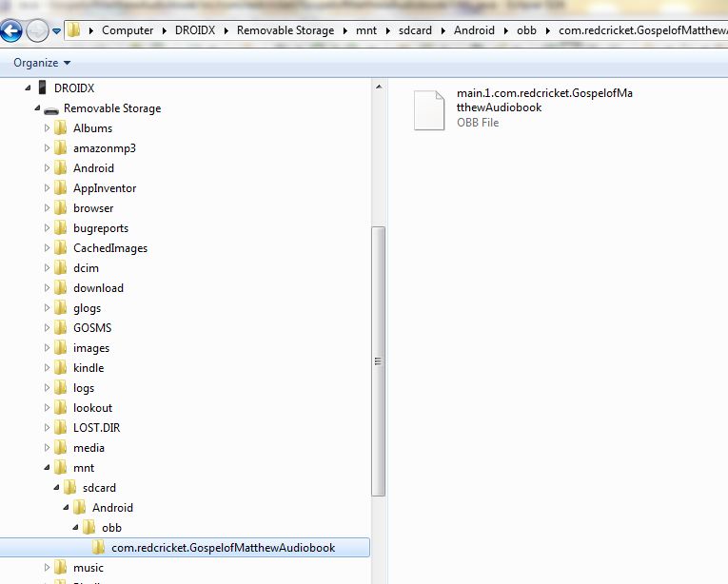Screen dimensions: 728x584
Task: Click the LOST.DIR folder icon
Action: [x=60, y=427]
